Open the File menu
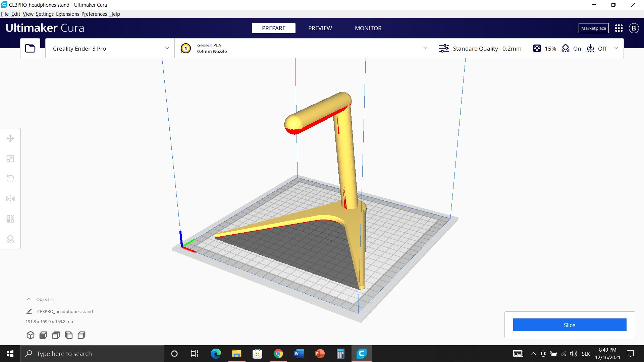This screenshot has width=644, height=362. [x=5, y=14]
